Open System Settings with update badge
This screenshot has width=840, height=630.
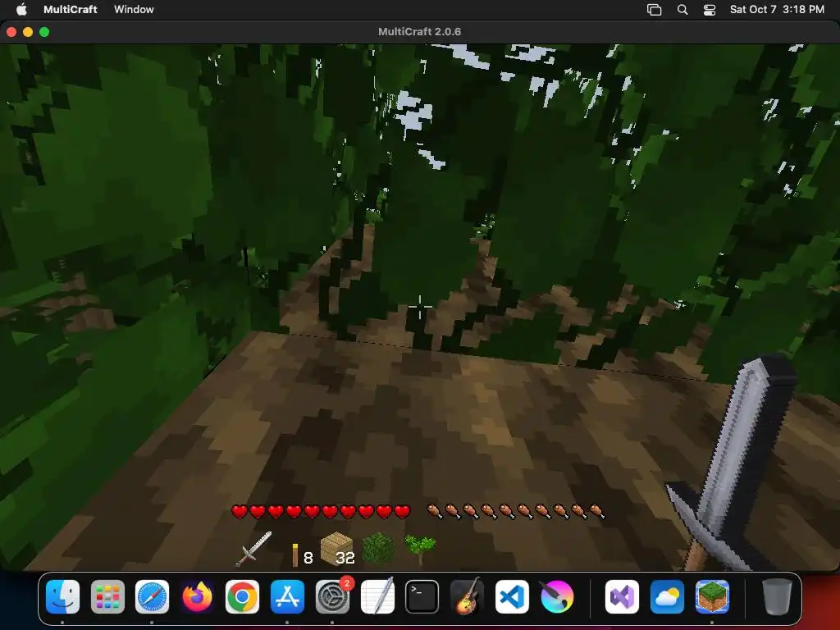pyautogui.click(x=333, y=596)
